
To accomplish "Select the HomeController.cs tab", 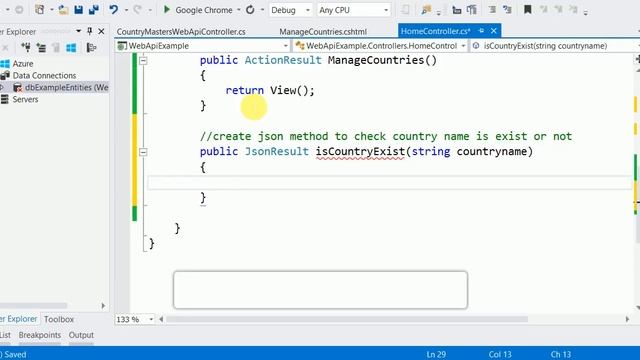I will (436, 31).
